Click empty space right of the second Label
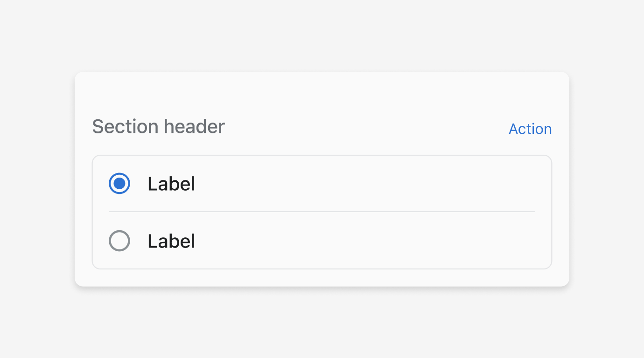 click(x=364, y=241)
